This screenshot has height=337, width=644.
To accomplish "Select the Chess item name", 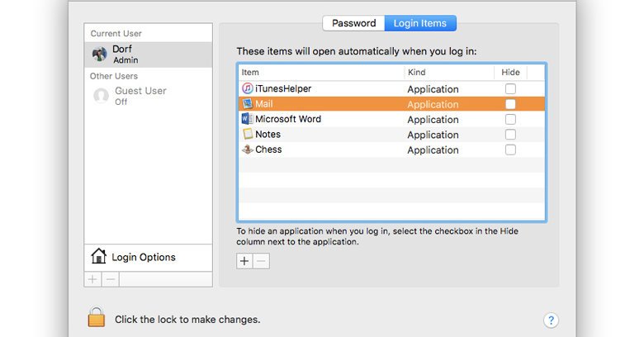I will click(x=268, y=150).
